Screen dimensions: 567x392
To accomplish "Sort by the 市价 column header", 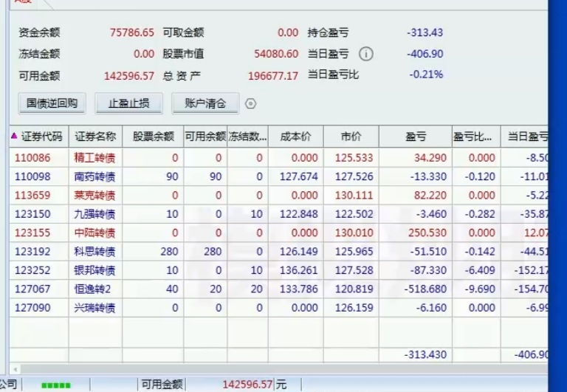I will pos(351,137).
